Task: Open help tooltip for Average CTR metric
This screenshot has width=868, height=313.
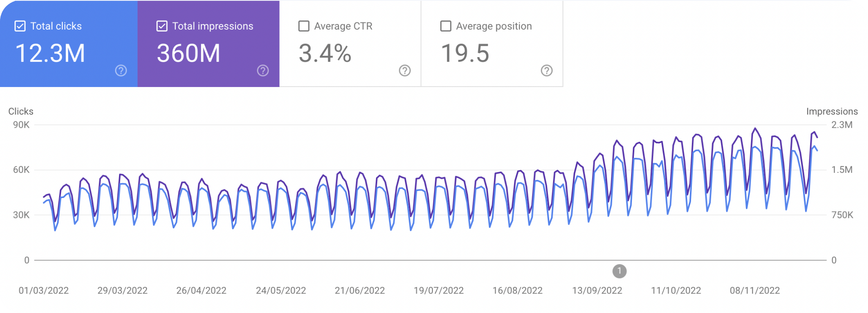Action: pos(404,71)
